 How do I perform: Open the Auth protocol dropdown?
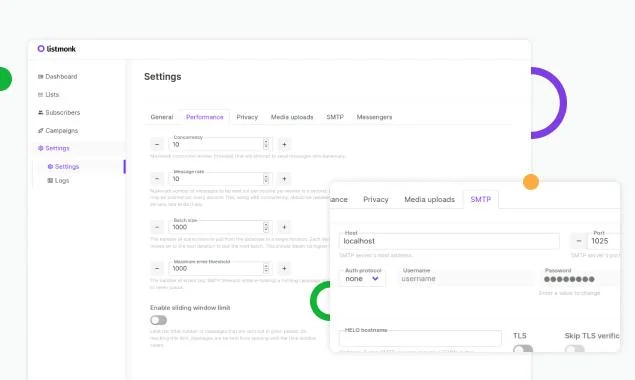coord(362,279)
